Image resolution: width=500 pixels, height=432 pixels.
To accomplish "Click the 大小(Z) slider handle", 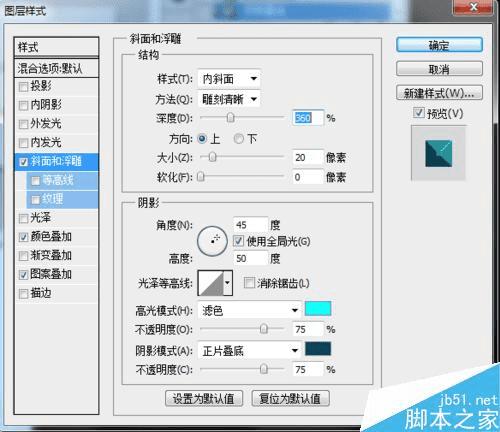I will (212, 157).
